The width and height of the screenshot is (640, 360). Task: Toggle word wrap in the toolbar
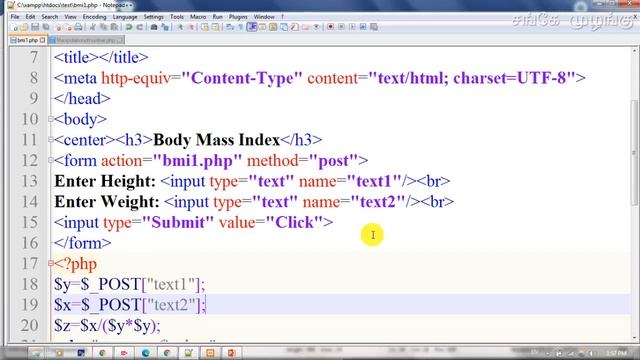(x=230, y=27)
